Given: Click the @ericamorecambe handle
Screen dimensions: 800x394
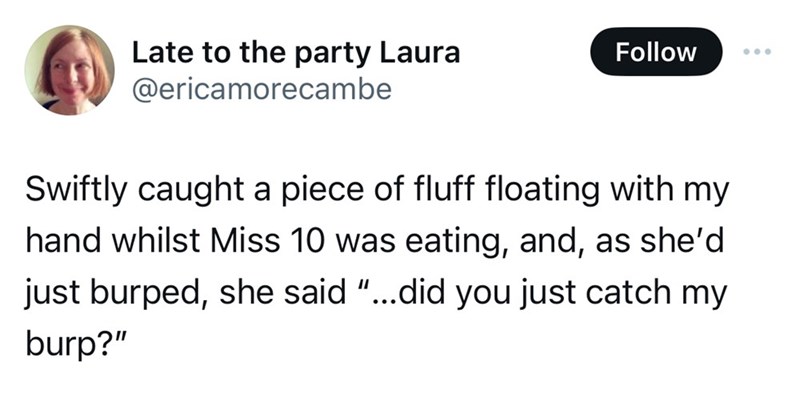Looking at the screenshot, I should [262, 89].
